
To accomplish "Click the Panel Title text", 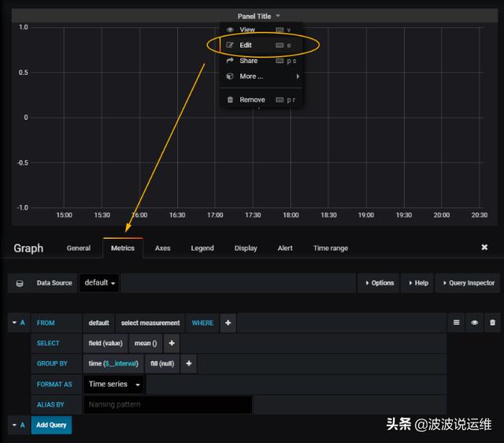I will 254,16.
